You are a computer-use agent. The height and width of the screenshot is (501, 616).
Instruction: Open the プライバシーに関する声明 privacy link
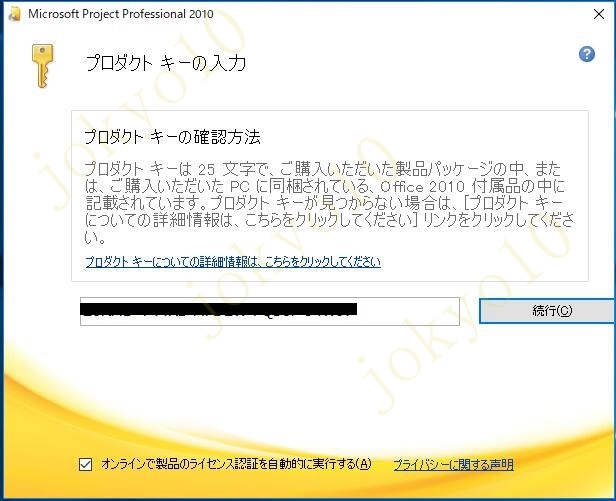click(x=453, y=465)
